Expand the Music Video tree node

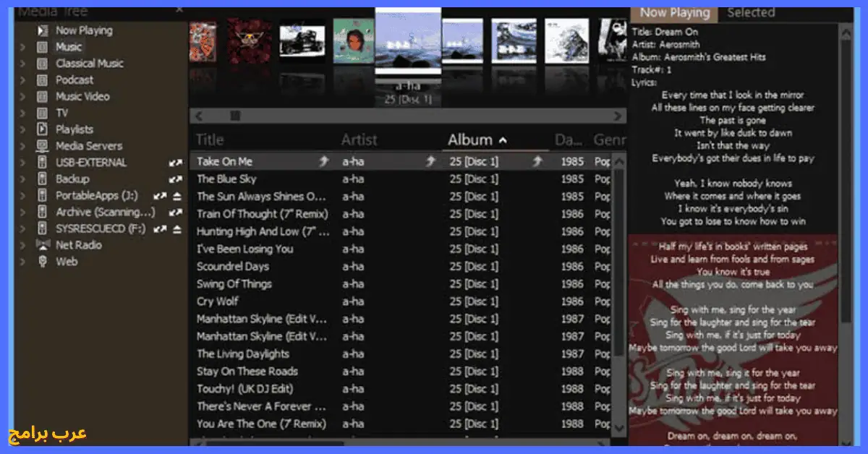(22, 96)
